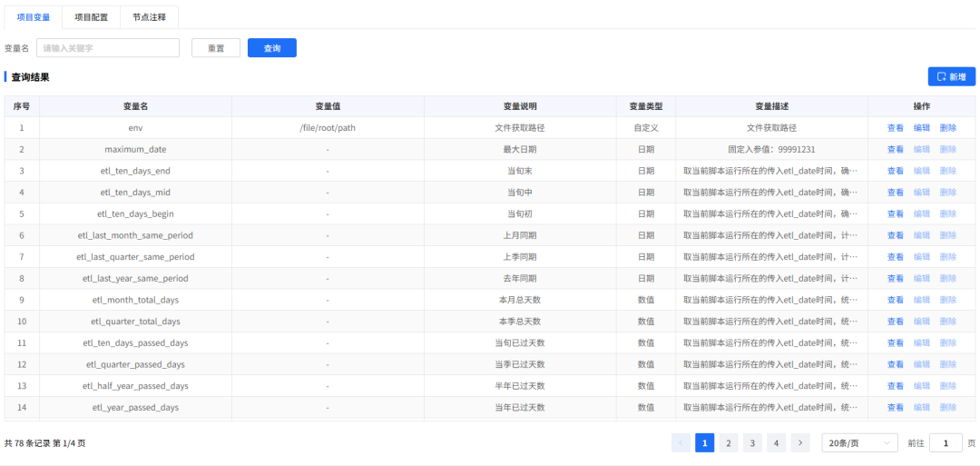This screenshot has width=980, height=466.
Task: View the etl_last_month_same_period row
Action: click(x=895, y=235)
